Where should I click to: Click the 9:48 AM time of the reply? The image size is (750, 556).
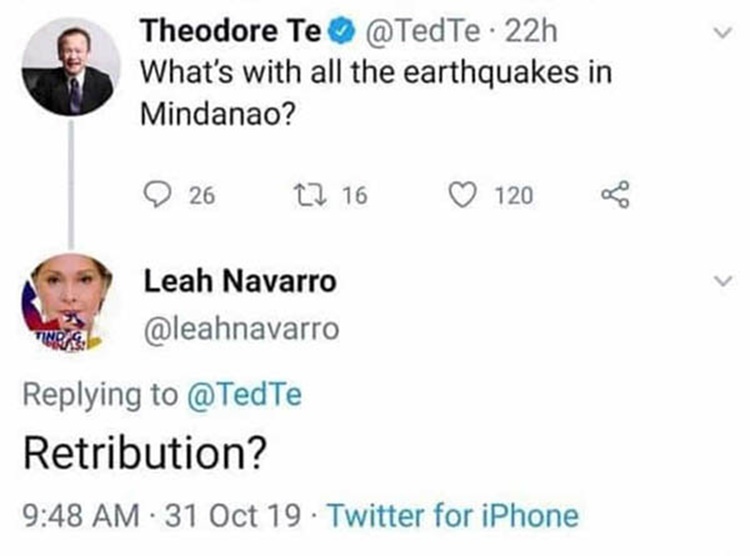tap(80, 516)
